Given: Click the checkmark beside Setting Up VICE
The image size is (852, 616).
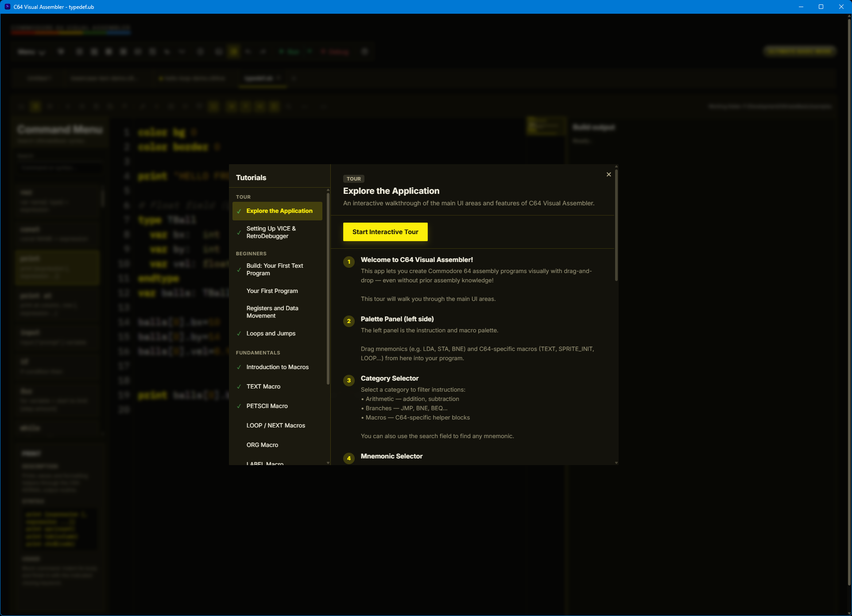Looking at the screenshot, I should coord(239,232).
